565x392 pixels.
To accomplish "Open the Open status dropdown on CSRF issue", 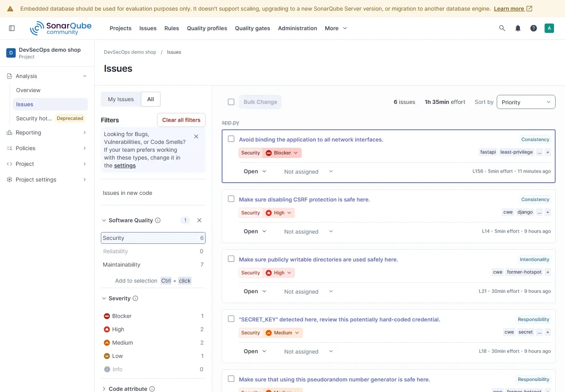I will (x=255, y=231).
